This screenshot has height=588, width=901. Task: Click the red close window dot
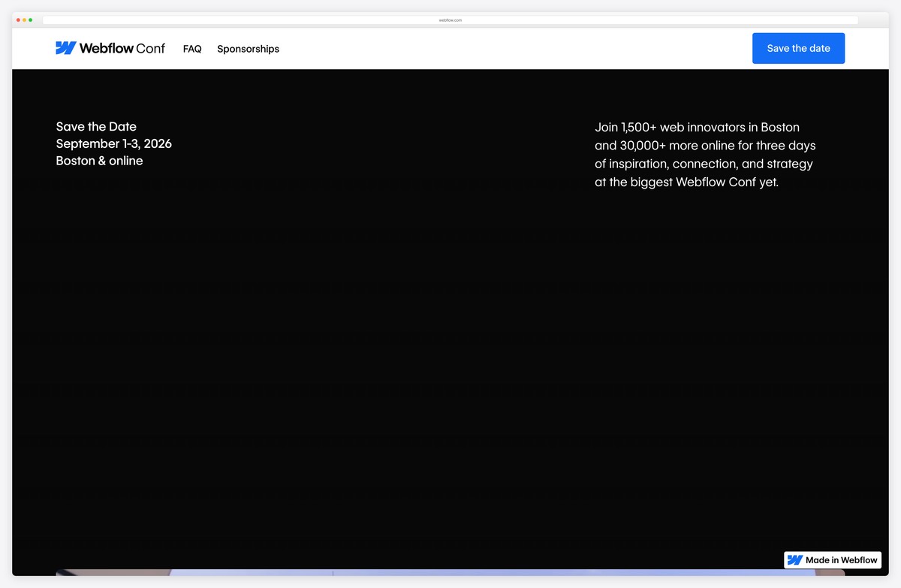pos(19,20)
